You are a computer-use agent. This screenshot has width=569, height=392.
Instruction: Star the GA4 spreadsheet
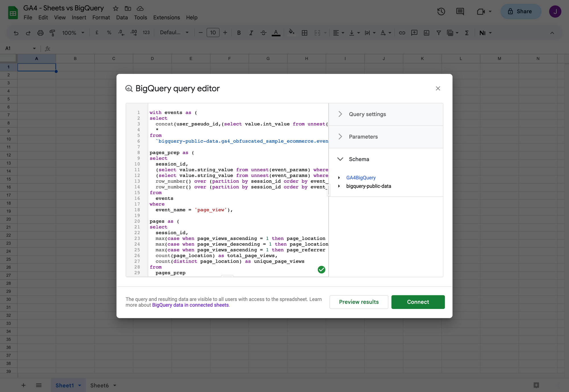pos(116,9)
